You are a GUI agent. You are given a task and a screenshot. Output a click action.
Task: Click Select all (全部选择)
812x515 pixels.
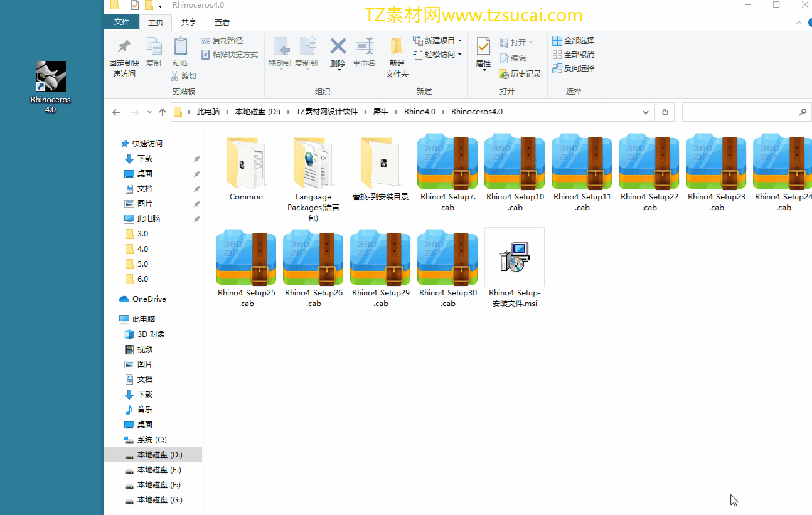pos(573,40)
